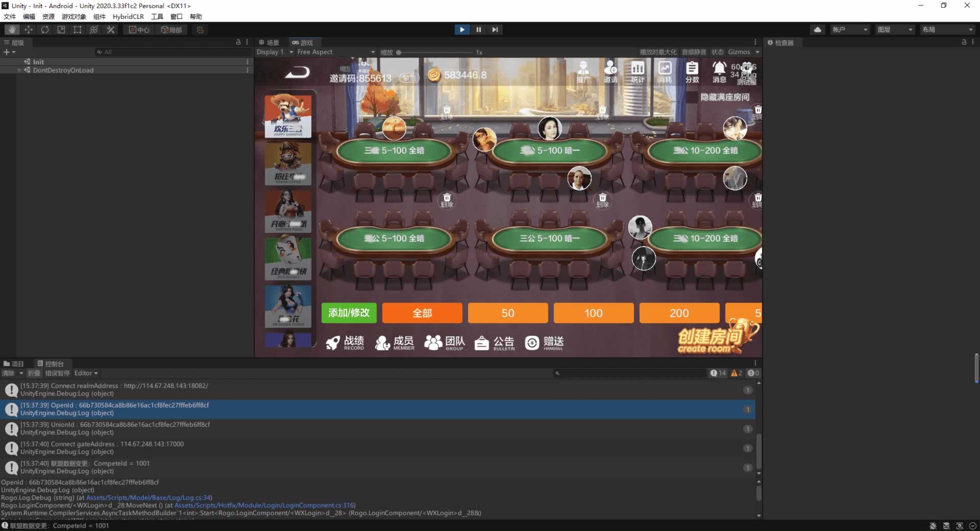Click the Play button
980x531 pixels.
click(x=462, y=30)
